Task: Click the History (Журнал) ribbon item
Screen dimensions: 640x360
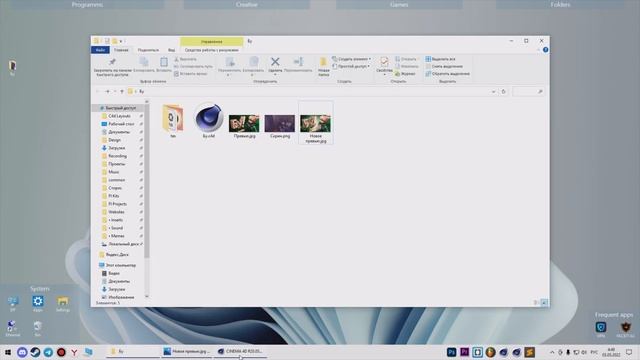Action: (x=405, y=74)
